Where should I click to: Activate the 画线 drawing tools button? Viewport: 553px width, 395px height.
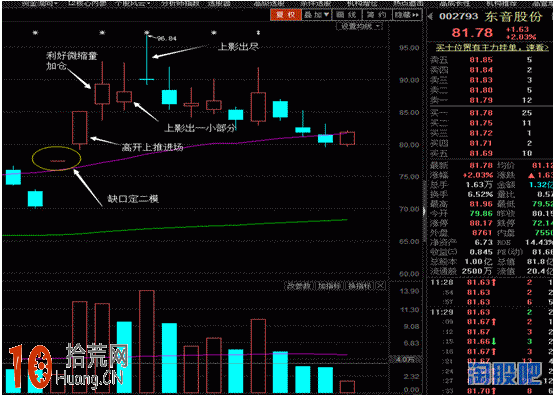click(x=347, y=15)
